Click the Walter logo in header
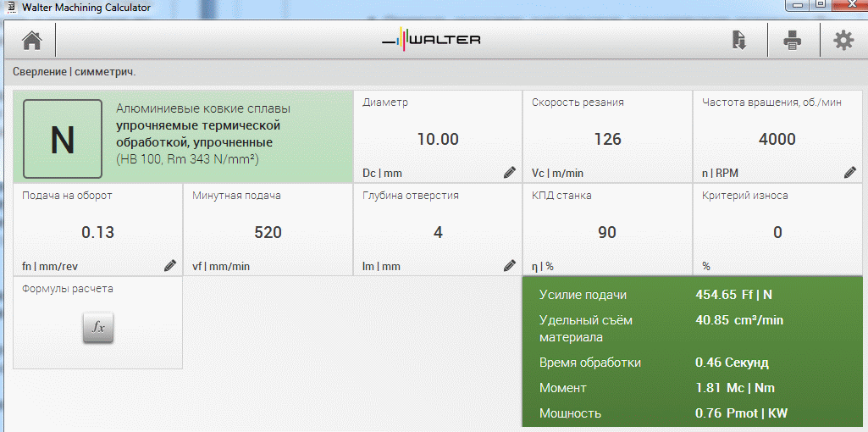This screenshot has width=868, height=432. (431, 40)
